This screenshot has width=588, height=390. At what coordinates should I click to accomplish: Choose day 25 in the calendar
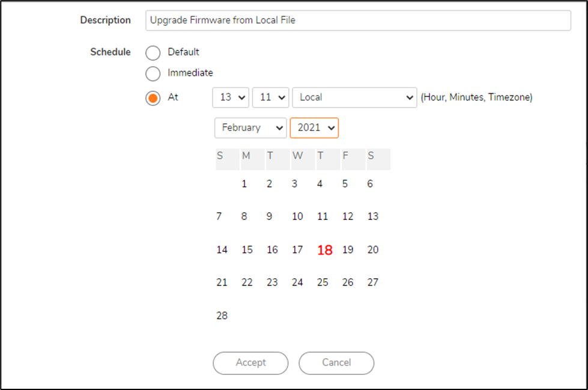[323, 282]
